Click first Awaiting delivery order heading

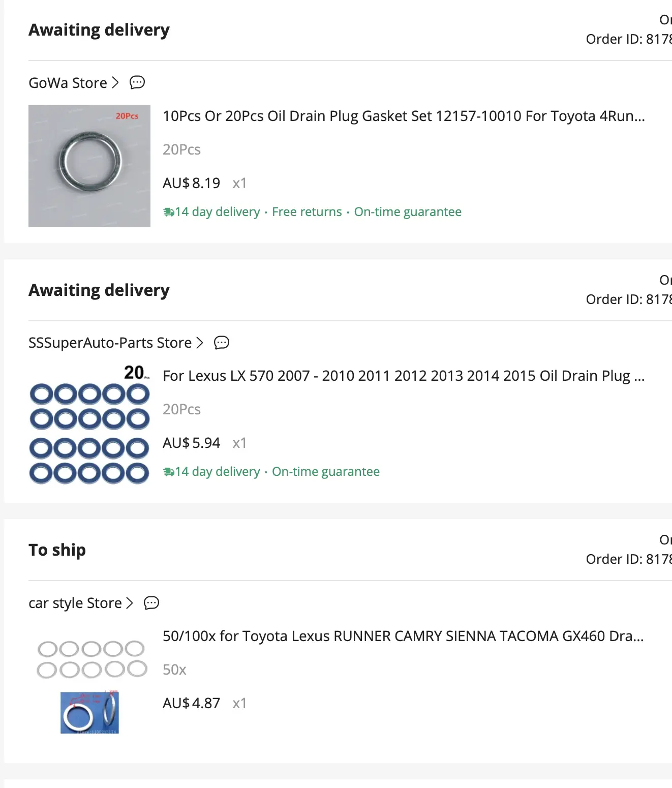point(99,30)
